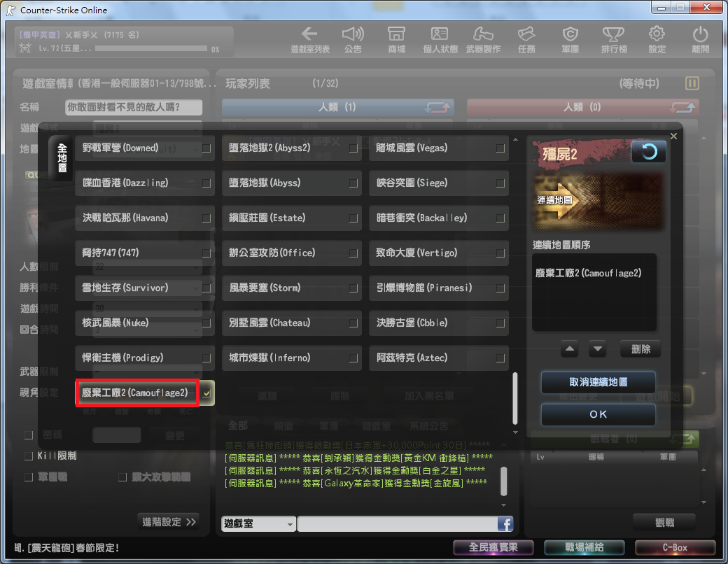Check the 劫持747 (747) map
Image resolution: width=728 pixels, height=564 pixels.
coord(206,253)
